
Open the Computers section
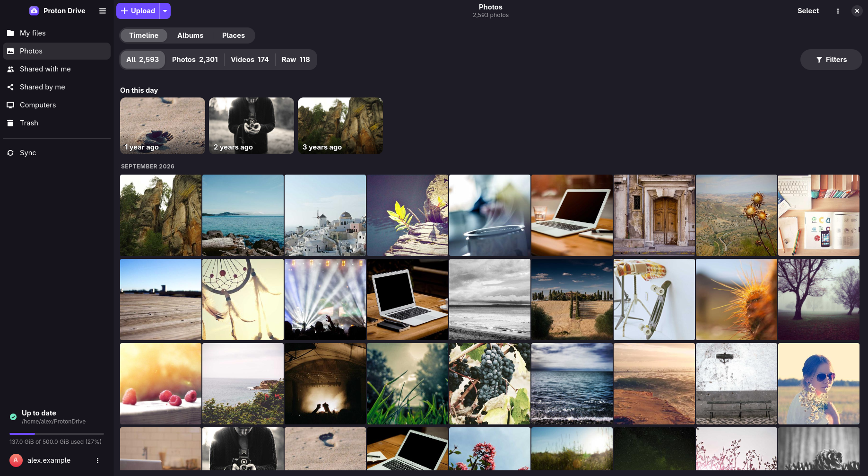coord(57,105)
